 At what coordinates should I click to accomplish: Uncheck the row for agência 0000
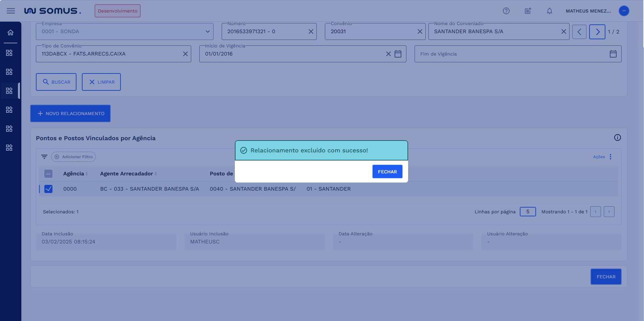pos(48,189)
